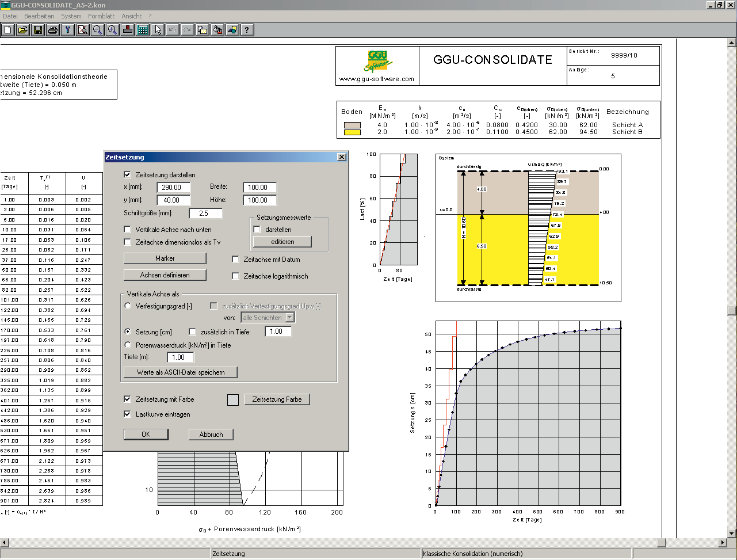Confirm the dialog with OK
The width and height of the screenshot is (737, 560).
coord(146,435)
